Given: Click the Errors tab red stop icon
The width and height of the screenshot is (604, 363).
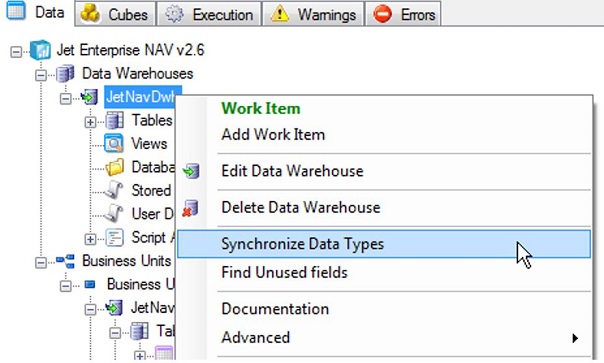Looking at the screenshot, I should pyautogui.click(x=382, y=14).
